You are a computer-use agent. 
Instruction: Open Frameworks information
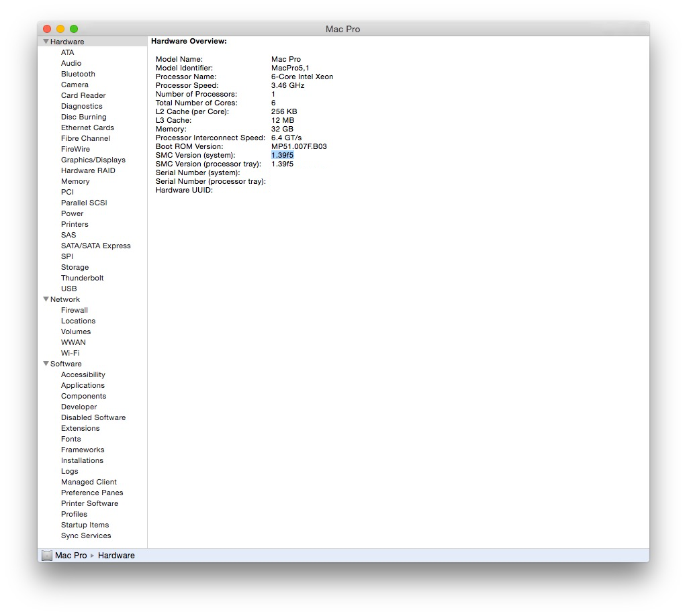click(83, 449)
